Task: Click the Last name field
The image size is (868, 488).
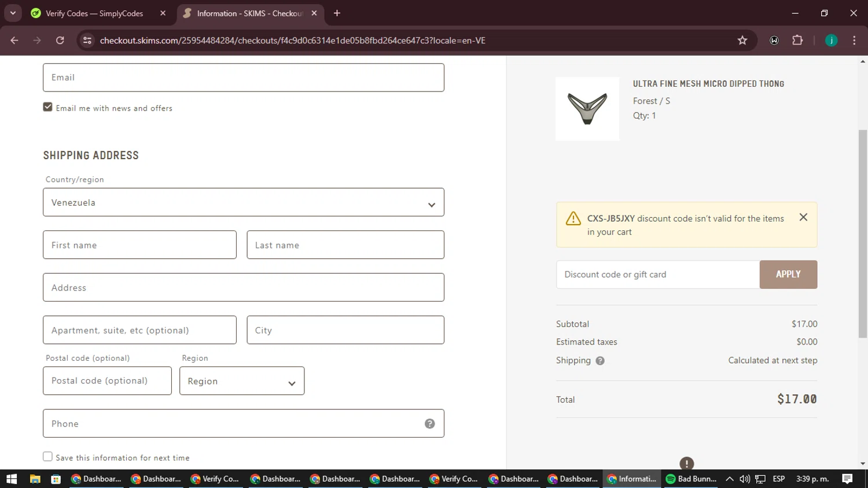Action: coord(345,245)
